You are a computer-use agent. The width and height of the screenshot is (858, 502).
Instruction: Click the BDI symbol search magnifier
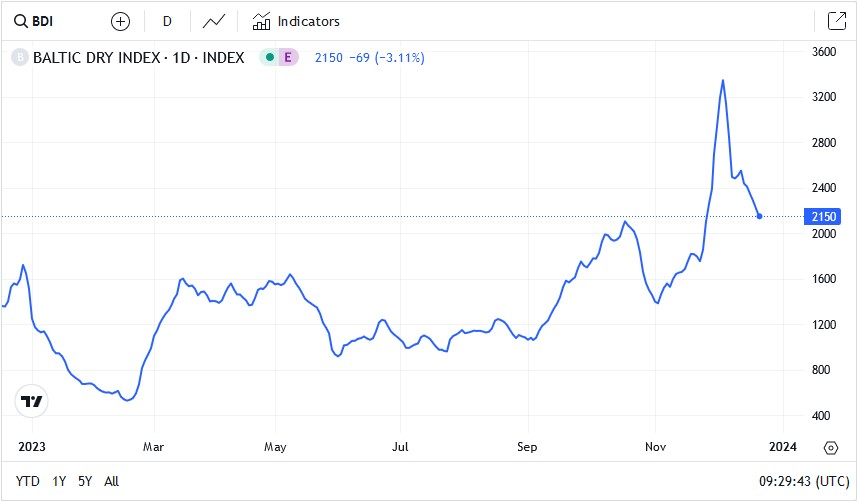pyautogui.click(x=20, y=21)
